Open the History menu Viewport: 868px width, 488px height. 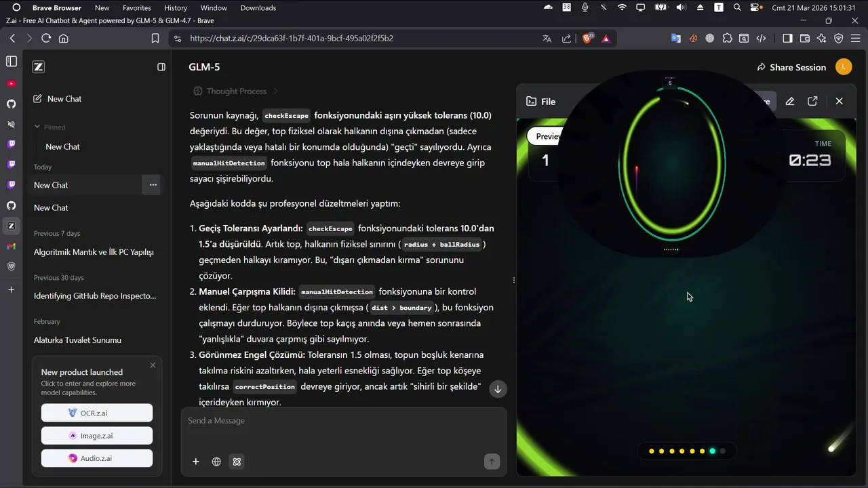[x=176, y=8]
